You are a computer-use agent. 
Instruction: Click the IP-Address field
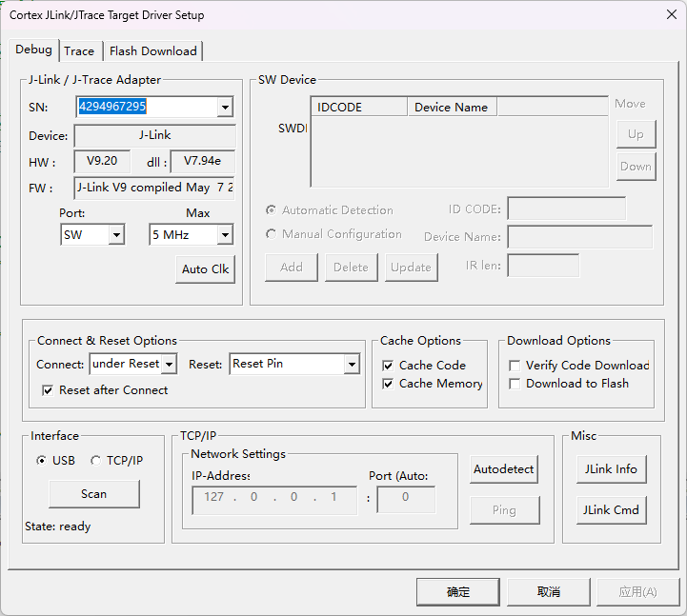[x=274, y=500]
